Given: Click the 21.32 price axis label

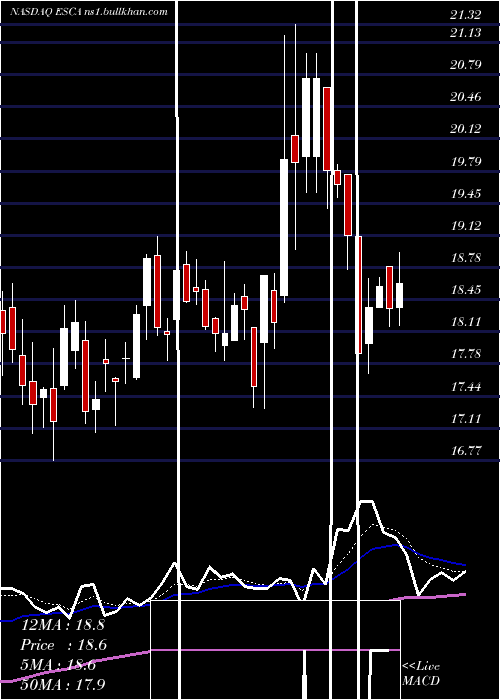Looking at the screenshot, I should (x=466, y=15).
